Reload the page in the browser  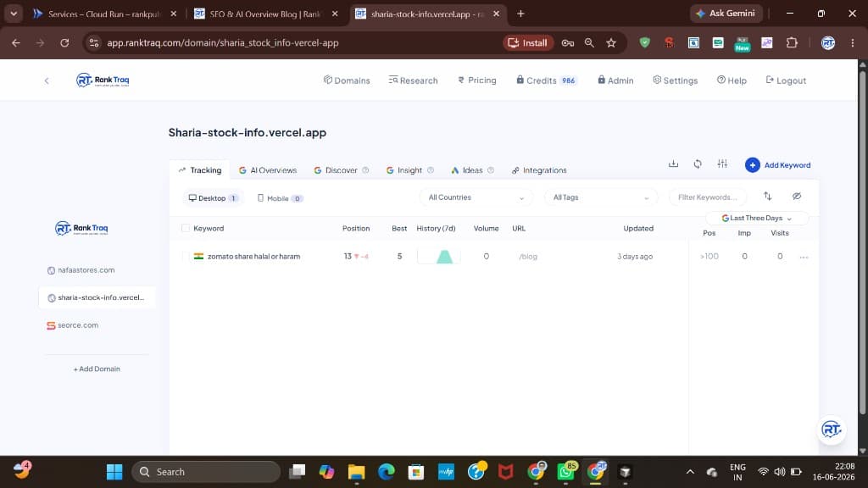64,42
